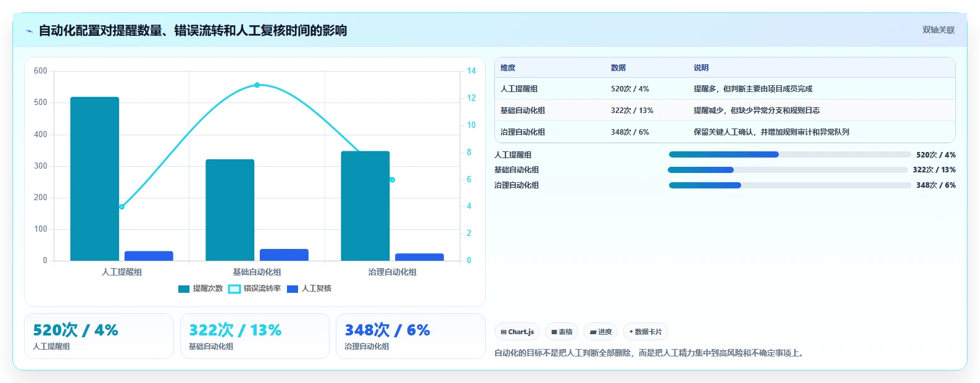Click the 人工提醒组 progress bar

pyautogui.click(x=790, y=154)
